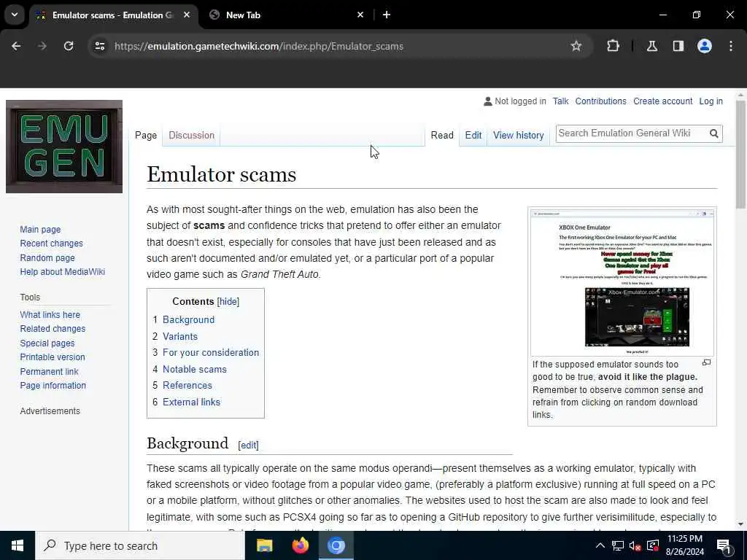Jump to Variants in contents
The width and height of the screenshot is (747, 560).
coord(180,336)
